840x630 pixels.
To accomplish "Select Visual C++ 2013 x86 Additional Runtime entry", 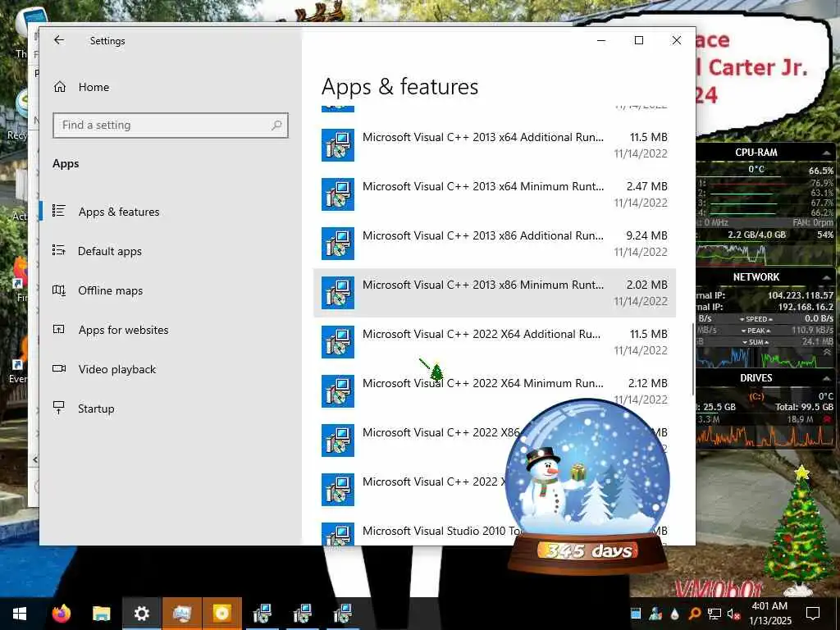I will (x=495, y=244).
